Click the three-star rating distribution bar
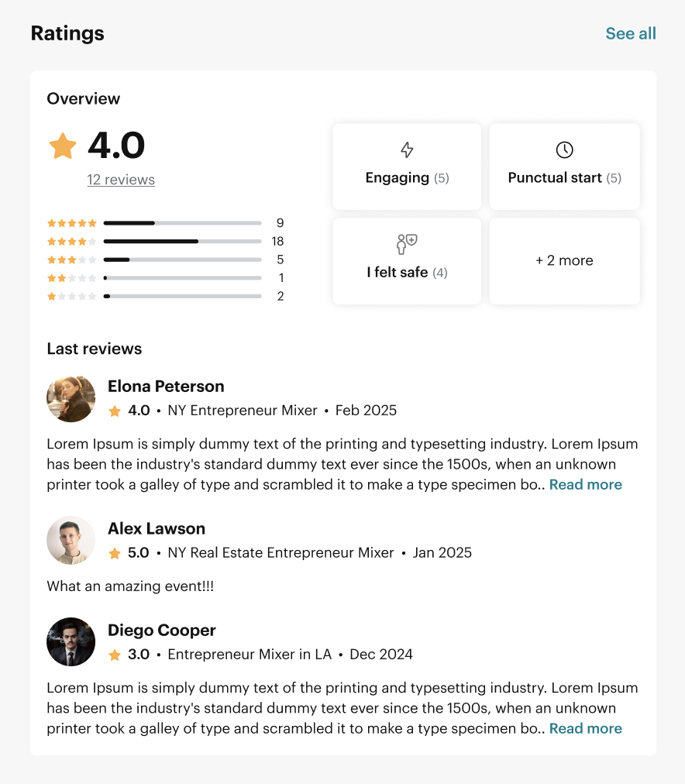The image size is (685, 784). (x=183, y=260)
